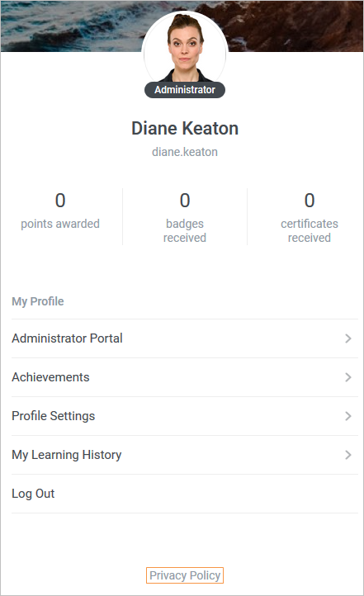Click the certificates received counter

tap(310, 218)
